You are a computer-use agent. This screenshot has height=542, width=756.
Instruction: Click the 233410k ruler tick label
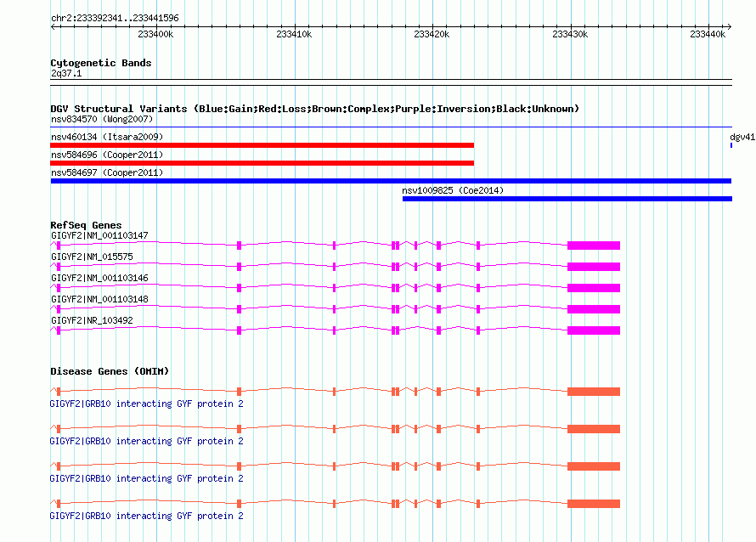pos(294,34)
